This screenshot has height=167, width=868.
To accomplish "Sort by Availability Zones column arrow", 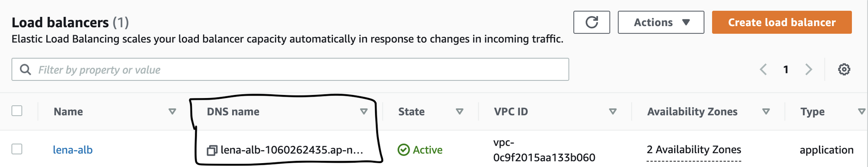I will [766, 111].
